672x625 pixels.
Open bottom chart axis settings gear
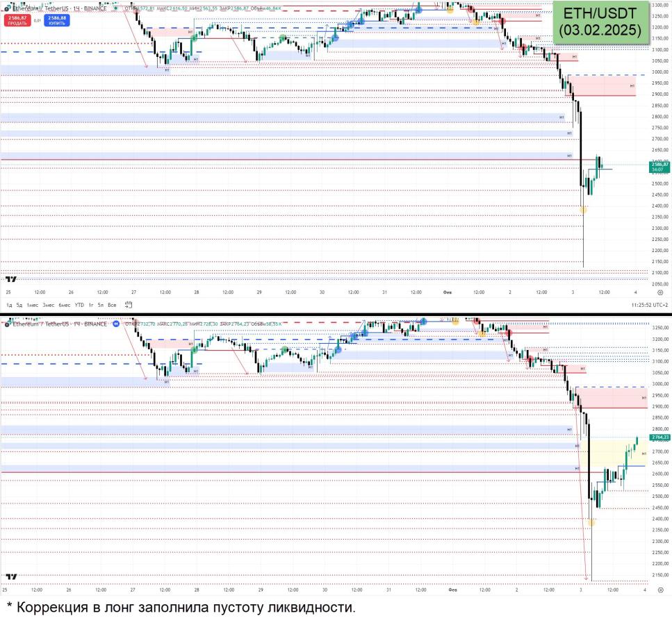click(x=659, y=590)
